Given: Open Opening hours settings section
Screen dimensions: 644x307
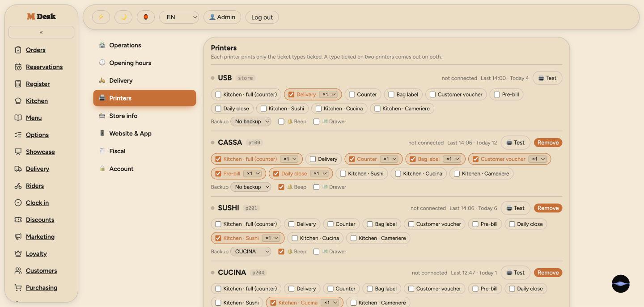Looking at the screenshot, I should pos(144,63).
